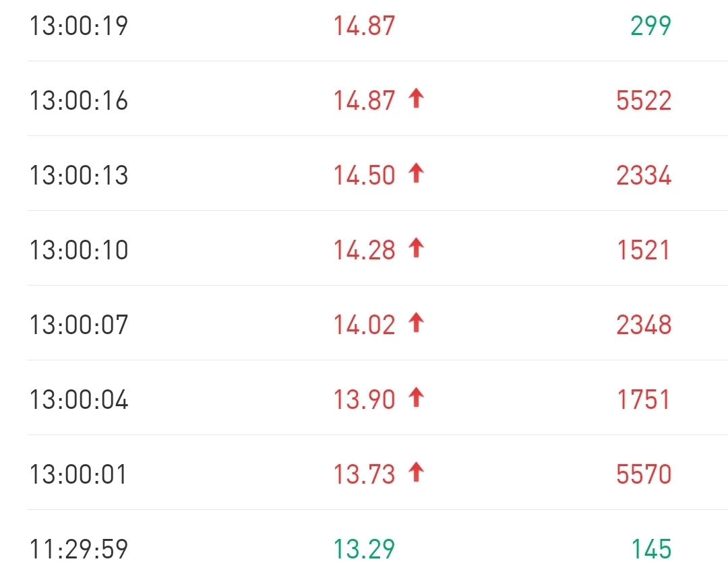
Task: Click the price 14.02
Action: click(x=364, y=325)
